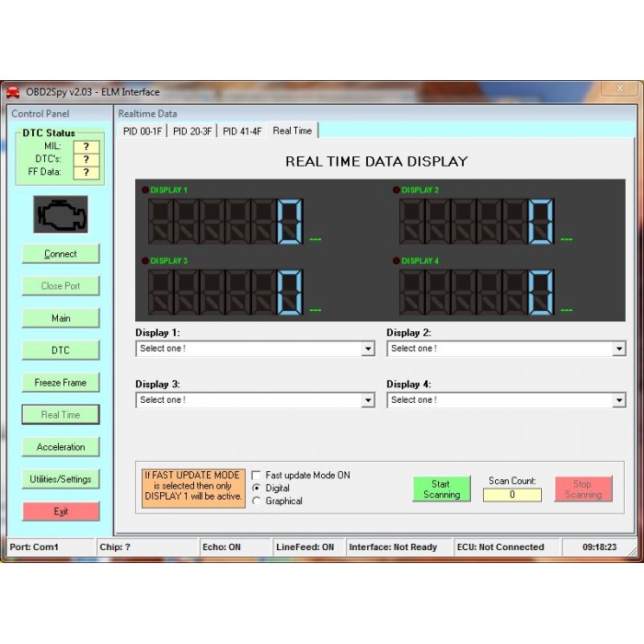Select the Graphical radio button

pyautogui.click(x=257, y=501)
